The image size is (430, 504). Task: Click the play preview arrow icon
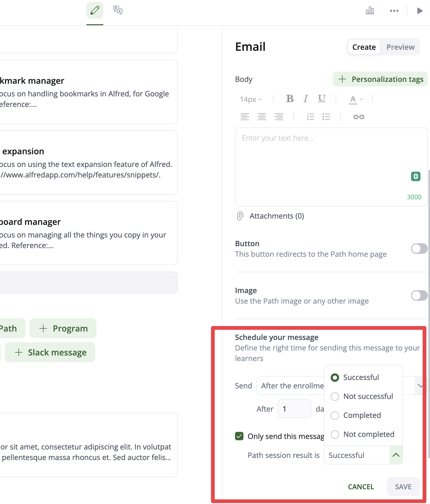(420, 11)
